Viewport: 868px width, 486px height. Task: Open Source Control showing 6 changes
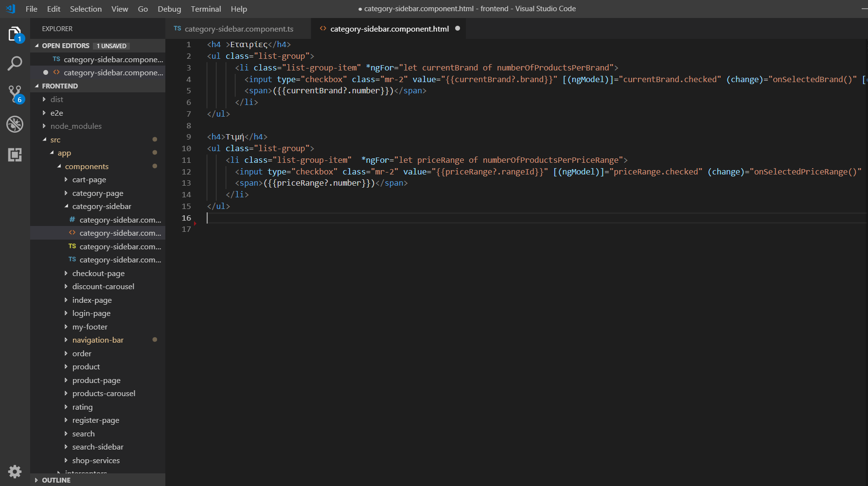tap(15, 94)
